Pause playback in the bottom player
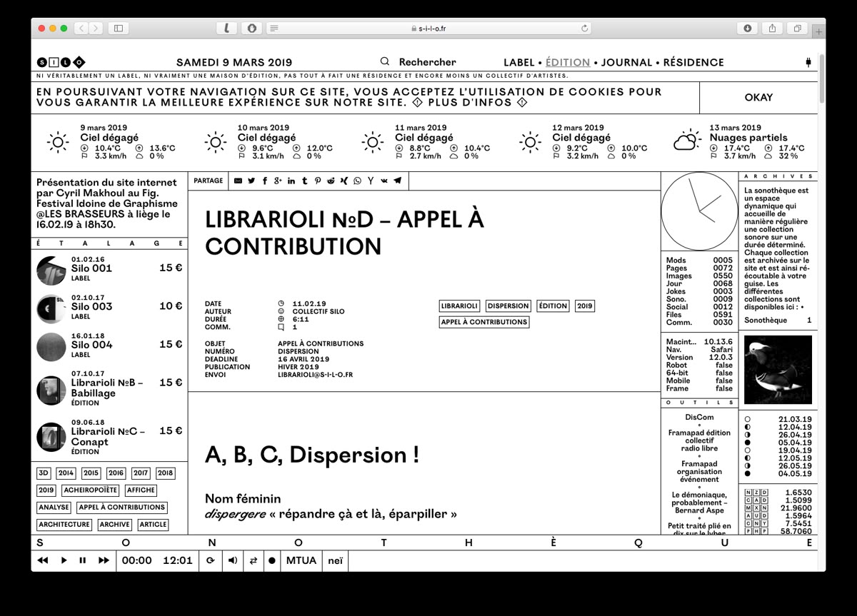 tap(81, 561)
